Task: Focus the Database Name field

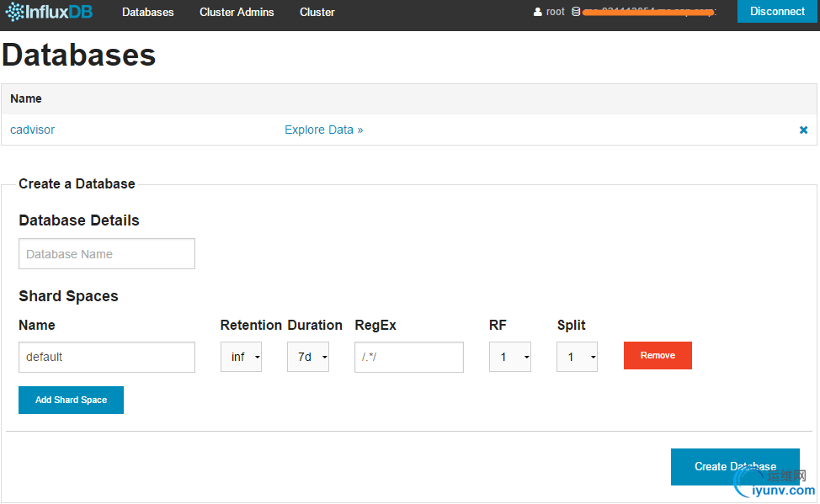Action: point(107,254)
